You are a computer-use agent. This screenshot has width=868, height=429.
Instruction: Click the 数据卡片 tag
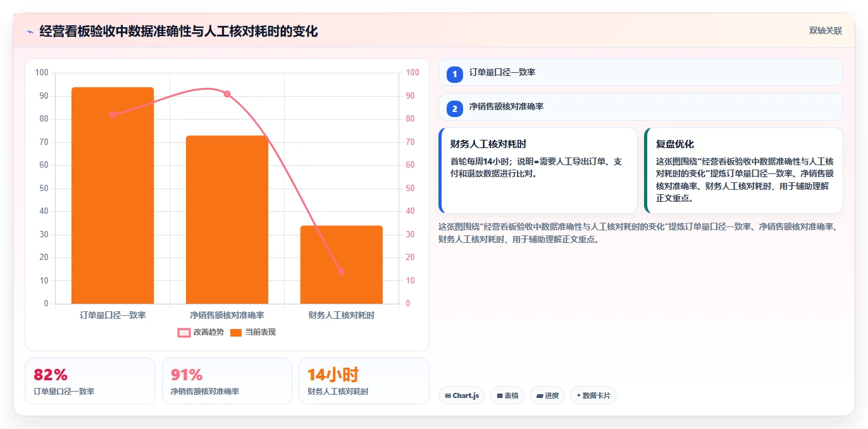593,395
